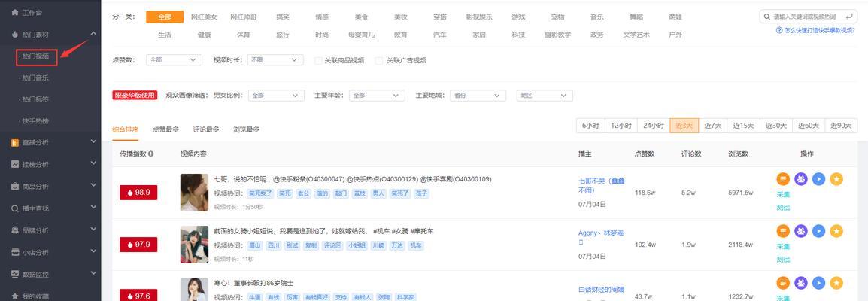Image resolution: width=868 pixels, height=301 pixels.
Task: Open 热门音乐 in the sidebar
Action: click(35, 78)
